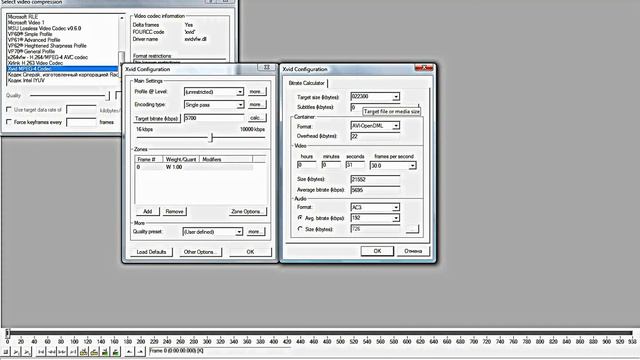
Task: Step one frame forward
Action: 62,351
